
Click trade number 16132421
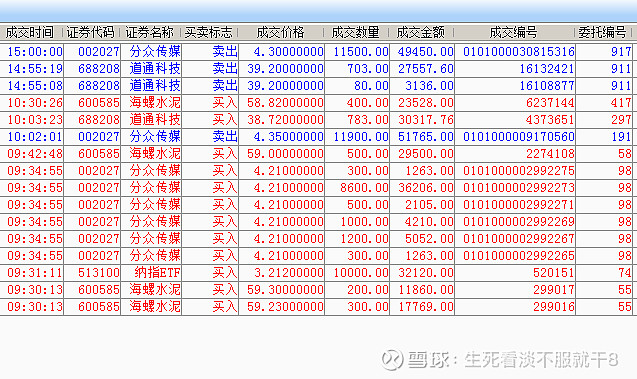coord(547,69)
